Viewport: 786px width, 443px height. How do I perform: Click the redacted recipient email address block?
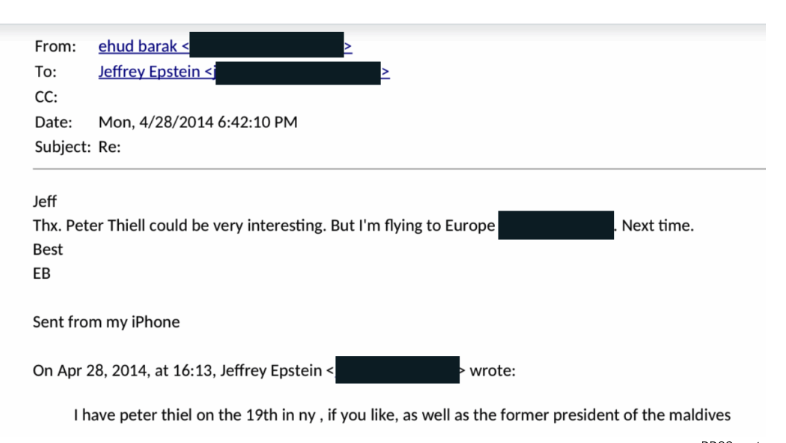(x=298, y=73)
